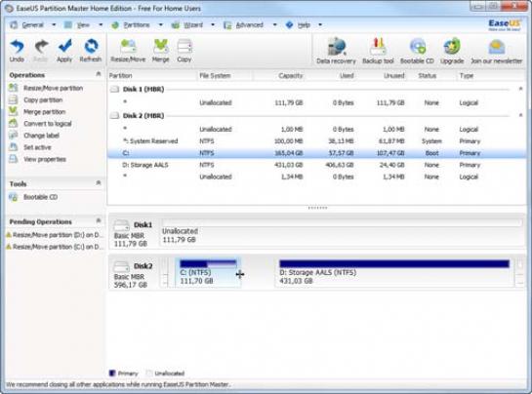Sort by Type column header
Image resolution: width=532 pixels, height=394 pixels.
pyautogui.click(x=467, y=76)
